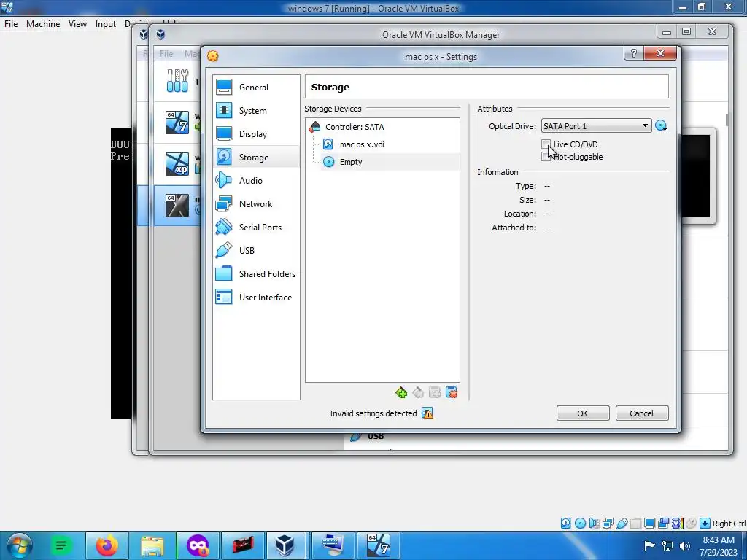Open Machine menu in VM window
747x560 pixels.
(x=43, y=24)
